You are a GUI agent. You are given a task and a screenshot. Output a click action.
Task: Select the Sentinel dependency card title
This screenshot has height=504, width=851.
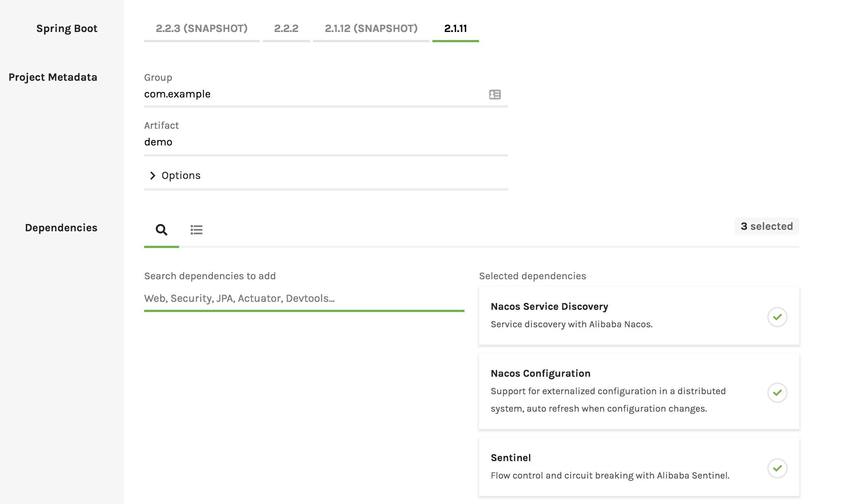click(511, 458)
